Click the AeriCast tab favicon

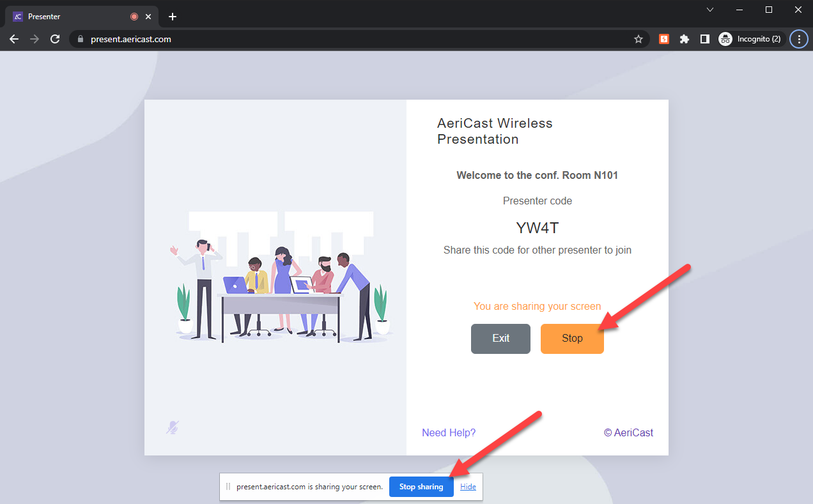18,17
